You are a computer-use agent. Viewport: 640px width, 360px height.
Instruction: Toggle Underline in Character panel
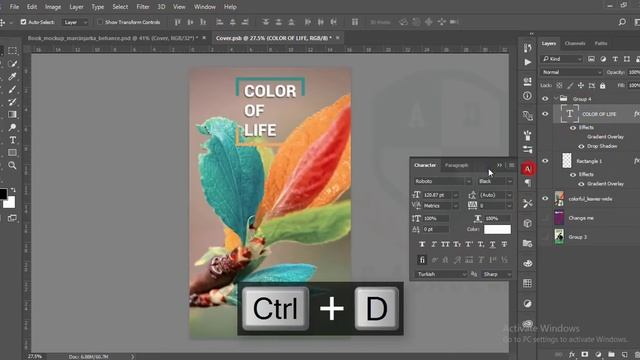point(493,244)
